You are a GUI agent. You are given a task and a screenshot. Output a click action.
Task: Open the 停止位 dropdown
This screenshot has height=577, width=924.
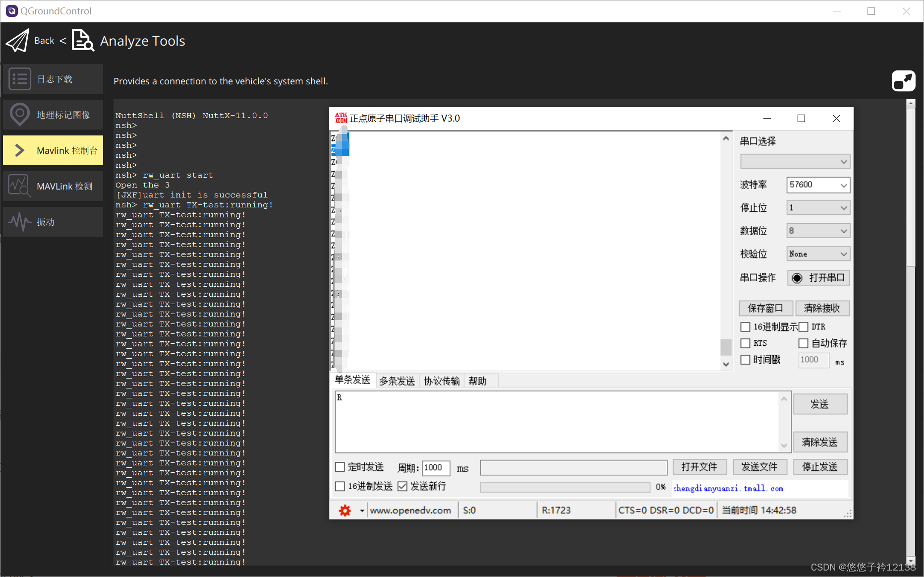coord(818,207)
